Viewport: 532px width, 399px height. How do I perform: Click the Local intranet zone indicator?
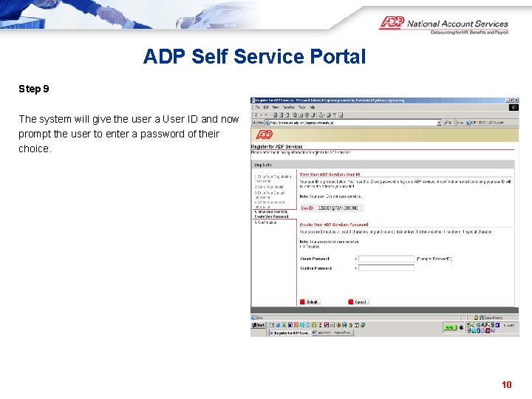tap(491, 318)
